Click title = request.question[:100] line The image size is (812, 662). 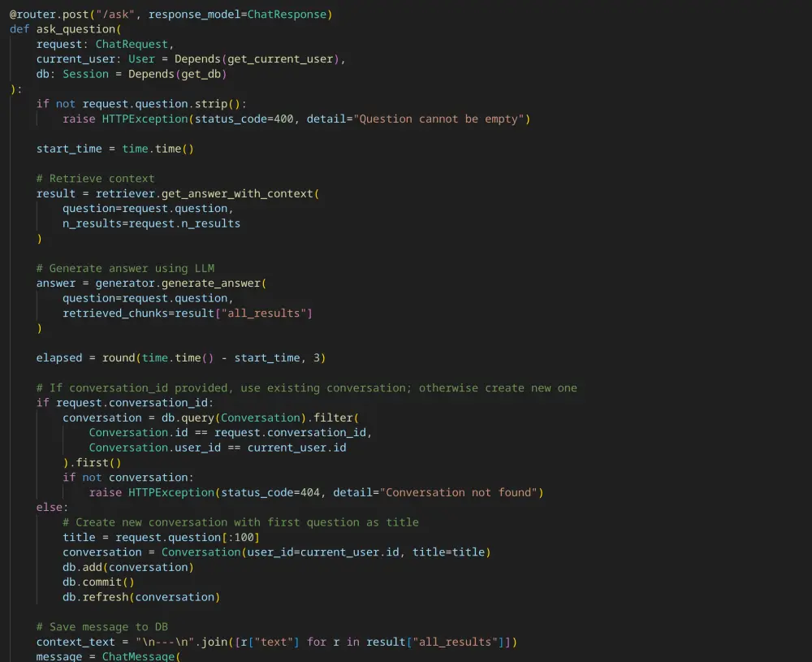161,538
